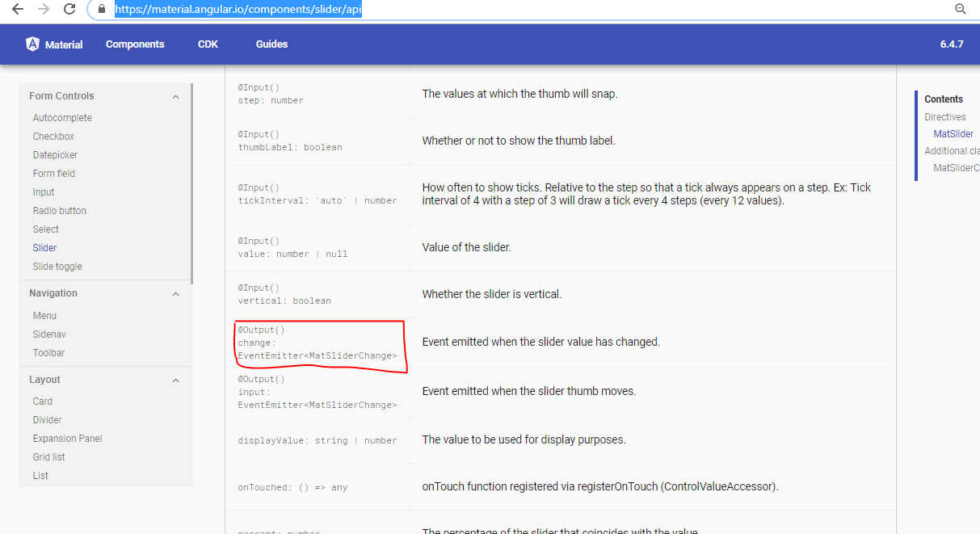The image size is (980, 534).
Task: Click the Angular Material logo icon
Action: point(32,44)
